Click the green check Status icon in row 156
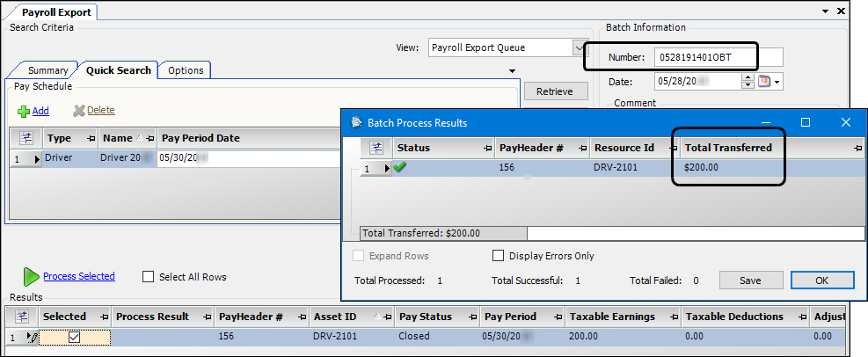Image resolution: width=868 pixels, height=357 pixels. tap(399, 168)
